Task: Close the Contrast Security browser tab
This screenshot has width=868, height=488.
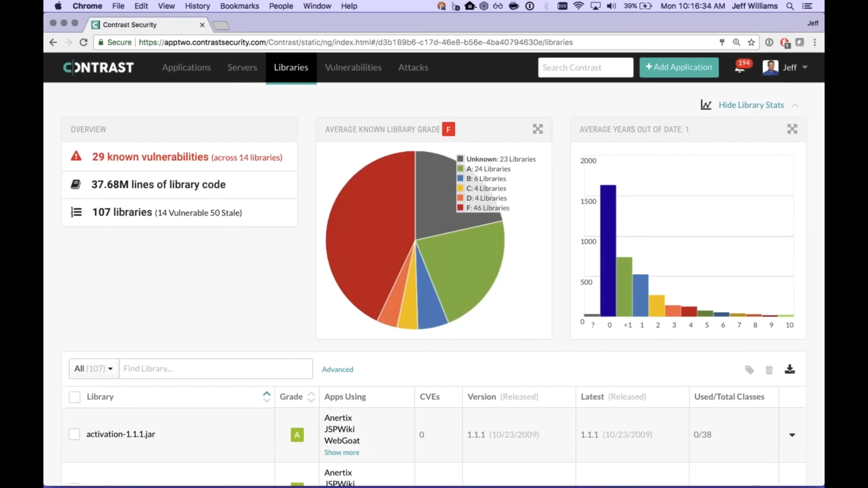Action: pyautogui.click(x=202, y=25)
